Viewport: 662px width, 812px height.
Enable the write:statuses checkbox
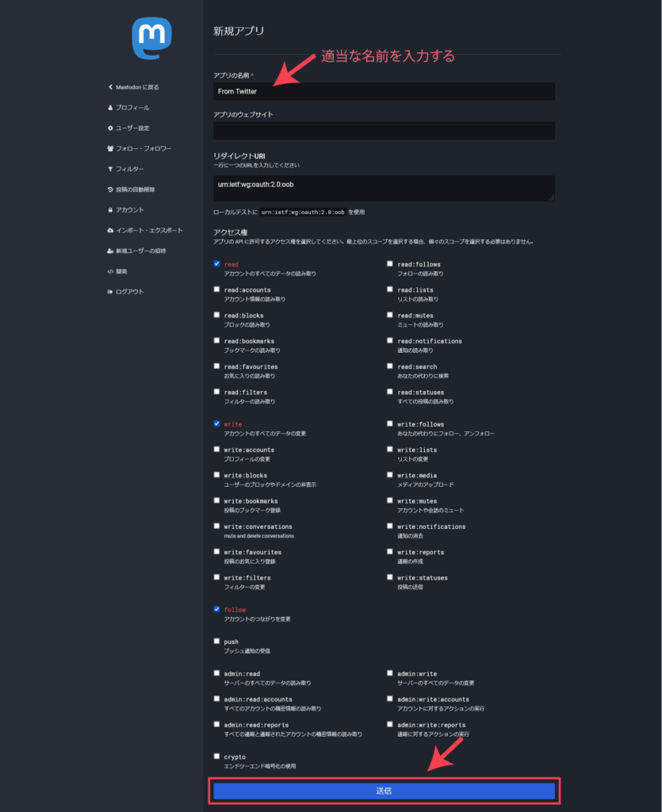[390, 577]
